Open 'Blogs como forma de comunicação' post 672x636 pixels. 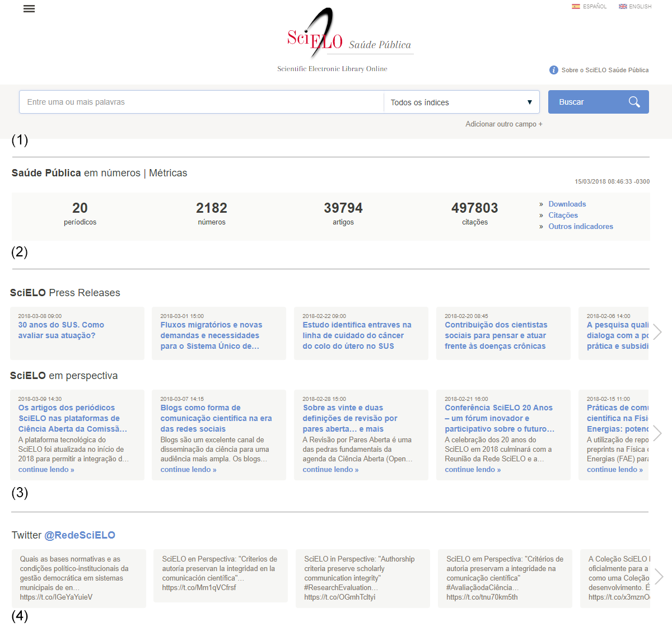pyautogui.click(x=216, y=418)
